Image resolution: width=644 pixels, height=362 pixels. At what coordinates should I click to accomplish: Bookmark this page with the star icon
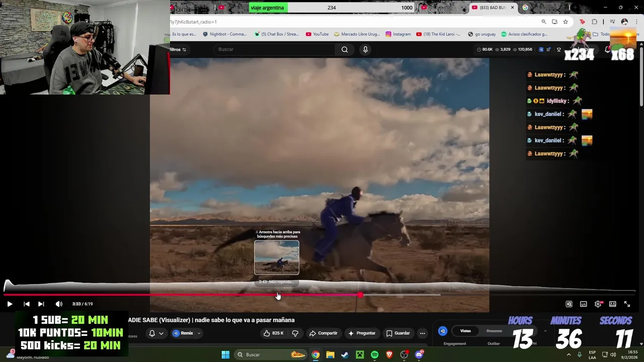566,22
